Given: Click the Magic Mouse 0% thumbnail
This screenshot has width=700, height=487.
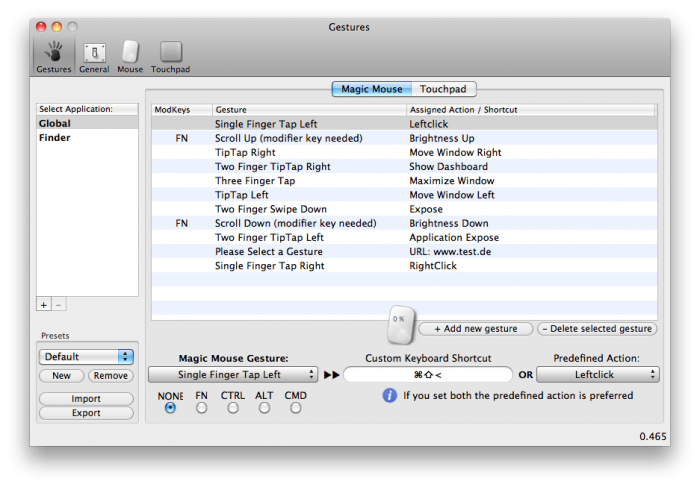Looking at the screenshot, I should point(400,325).
